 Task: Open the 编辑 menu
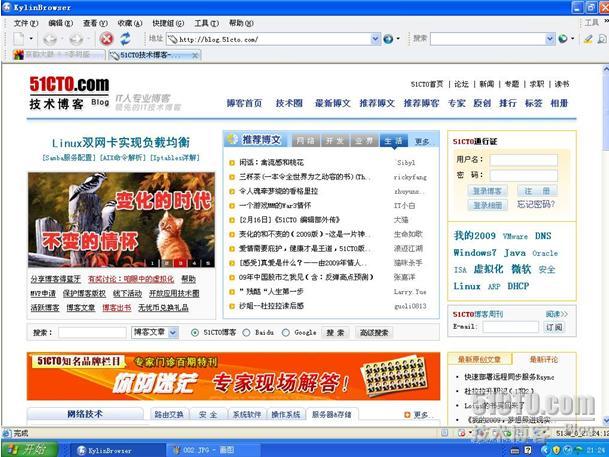[x=61, y=23]
